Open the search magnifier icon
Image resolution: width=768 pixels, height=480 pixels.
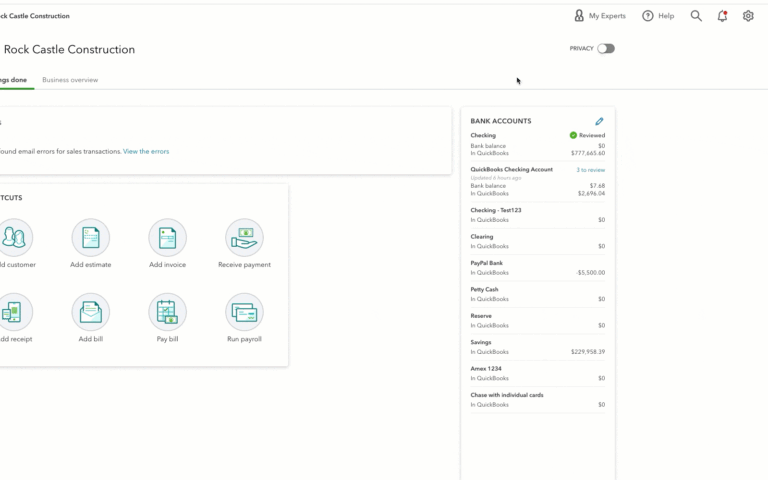click(x=696, y=16)
